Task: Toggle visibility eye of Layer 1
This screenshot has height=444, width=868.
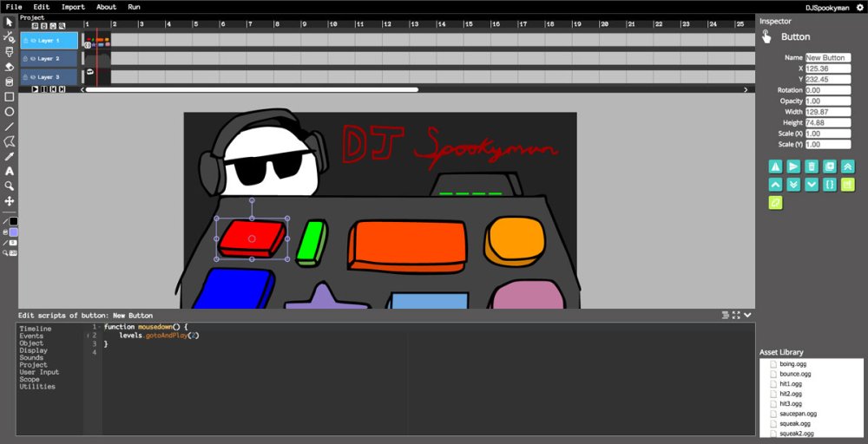Action: [x=33, y=41]
